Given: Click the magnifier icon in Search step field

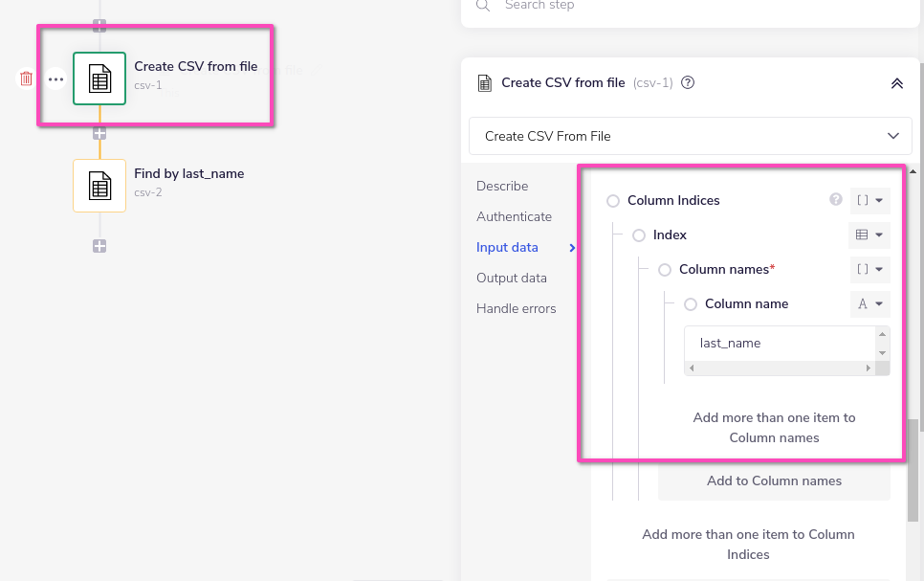Looking at the screenshot, I should click(483, 6).
